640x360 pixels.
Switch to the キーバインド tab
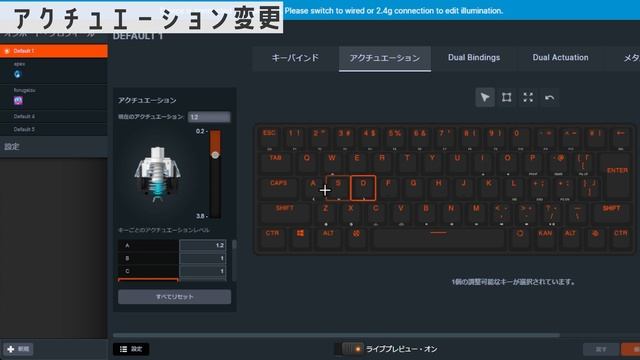pyautogui.click(x=295, y=58)
